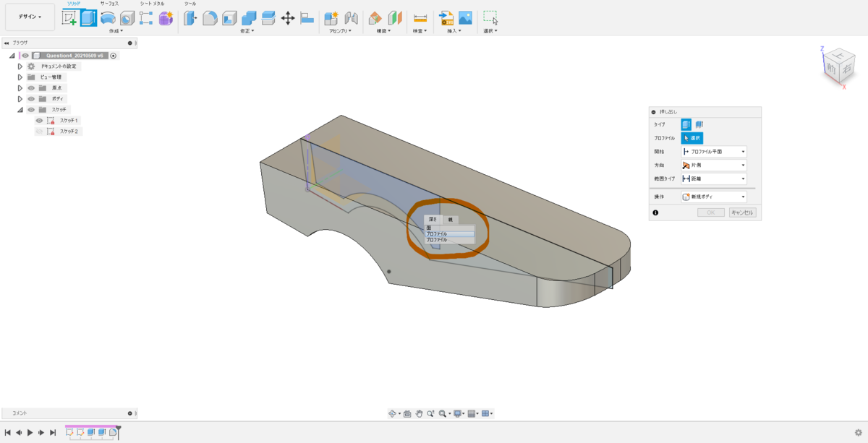
Task: Click the highlighted Extrude tool icon
Action: [88, 18]
